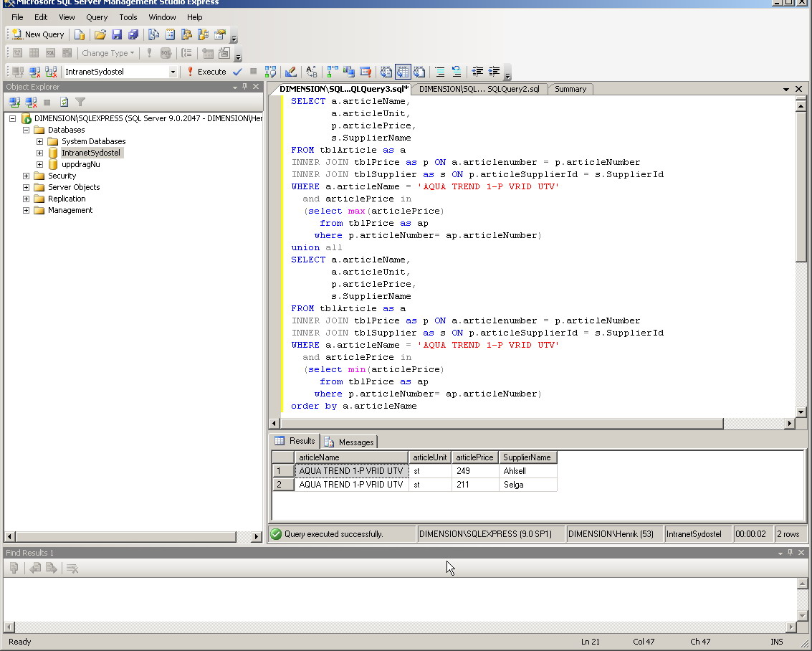The height and width of the screenshot is (651, 812).
Task: Click the Disconnect icon in SQL editor toolbar
Action: pyautogui.click(x=34, y=72)
